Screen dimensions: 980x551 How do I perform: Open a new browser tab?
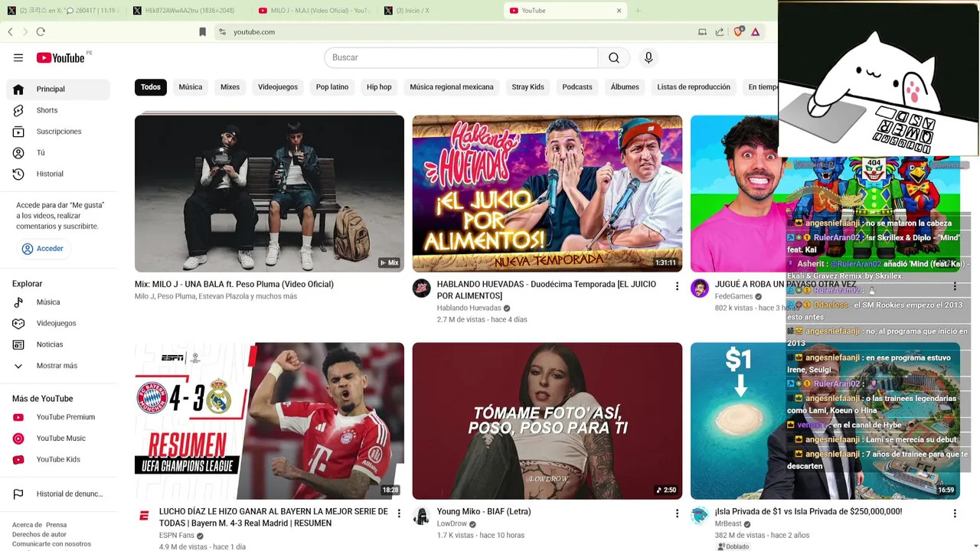coord(638,11)
